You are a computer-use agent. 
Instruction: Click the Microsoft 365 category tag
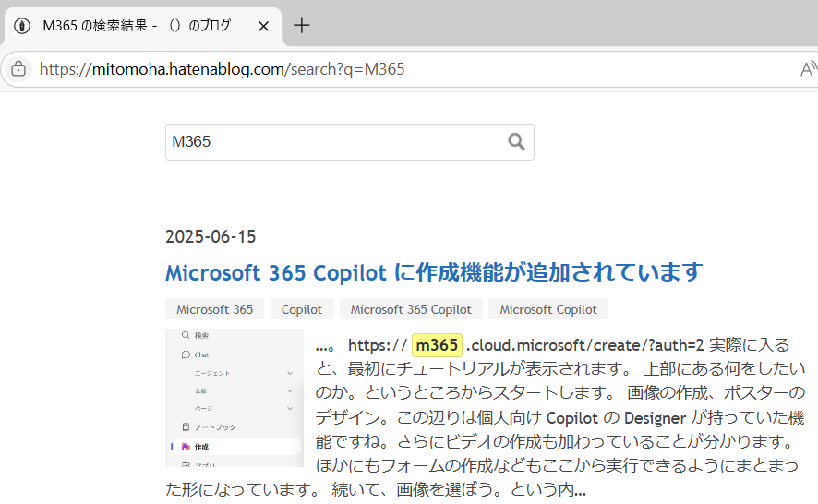214,309
